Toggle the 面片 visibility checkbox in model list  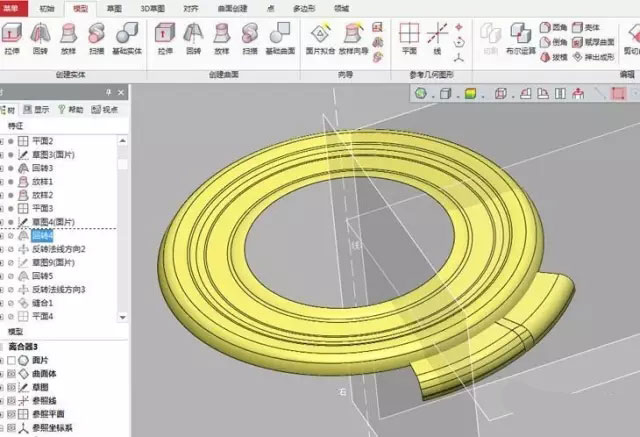(11, 359)
